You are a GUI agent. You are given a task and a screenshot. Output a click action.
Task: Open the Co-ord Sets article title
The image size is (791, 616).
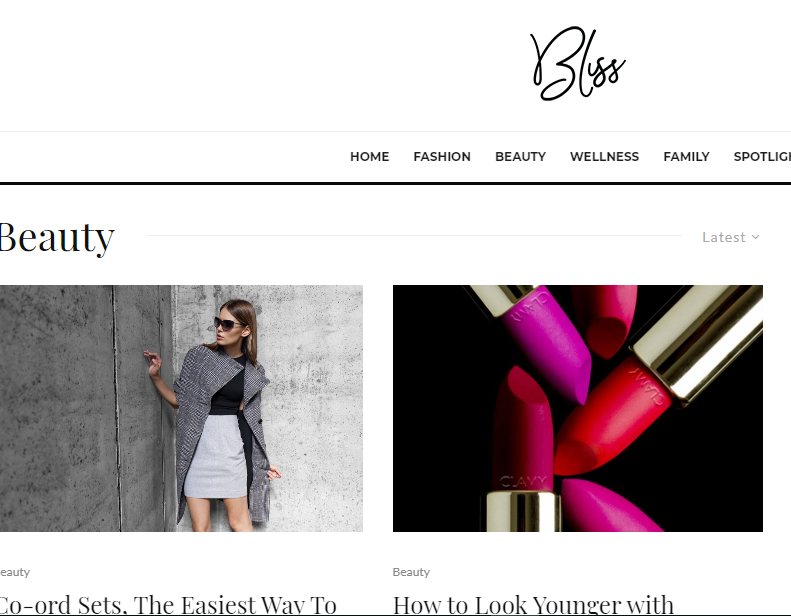click(168, 604)
